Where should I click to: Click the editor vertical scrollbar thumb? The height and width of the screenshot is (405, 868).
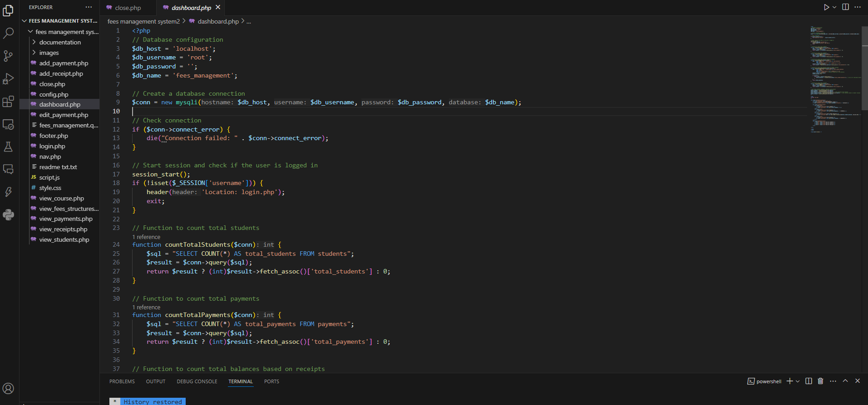coord(865,67)
